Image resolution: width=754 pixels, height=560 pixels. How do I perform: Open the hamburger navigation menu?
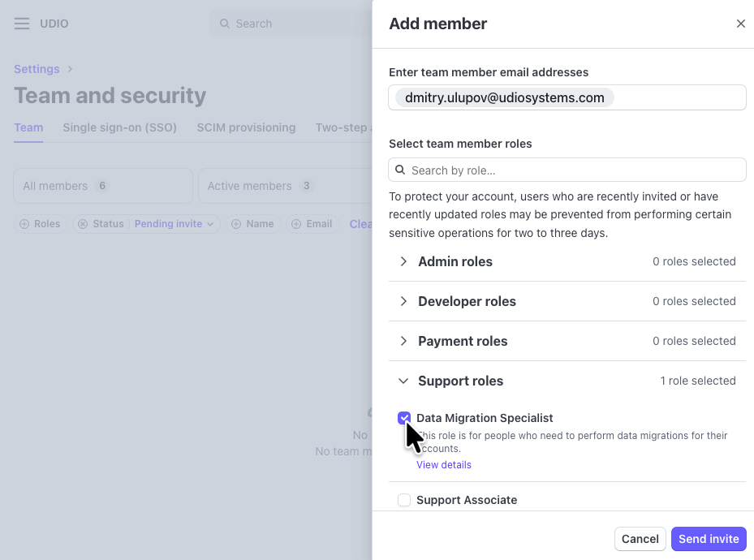click(x=22, y=24)
